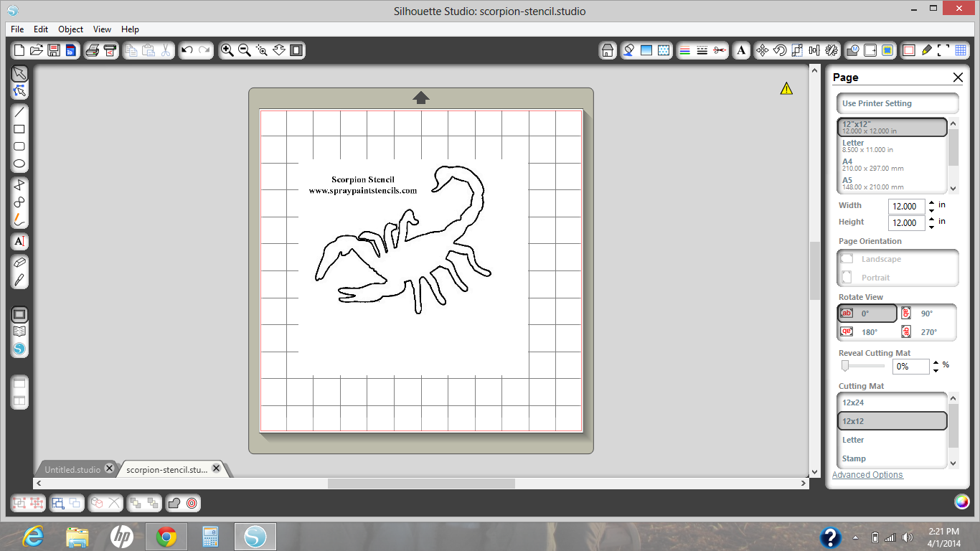Open the Library book icon

click(19, 331)
